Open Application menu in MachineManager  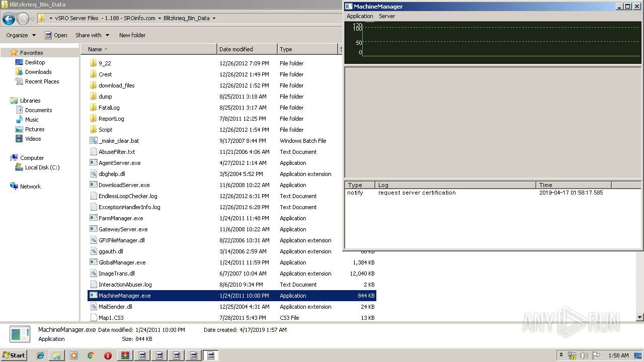point(360,16)
